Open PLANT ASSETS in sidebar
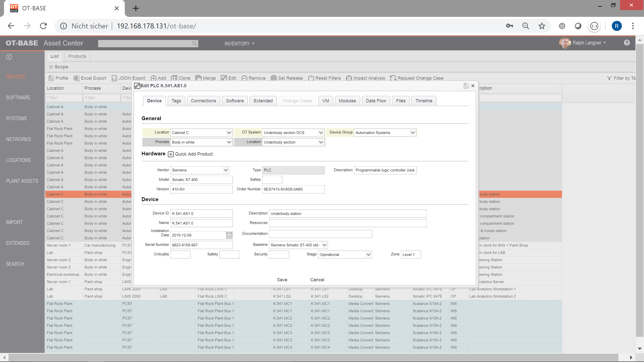This screenshot has height=362, width=644. [22, 181]
